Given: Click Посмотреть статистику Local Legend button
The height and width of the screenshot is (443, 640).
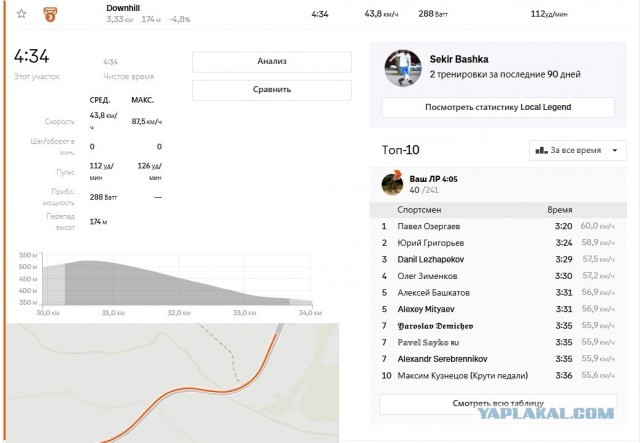Looking at the screenshot, I should 498,107.
